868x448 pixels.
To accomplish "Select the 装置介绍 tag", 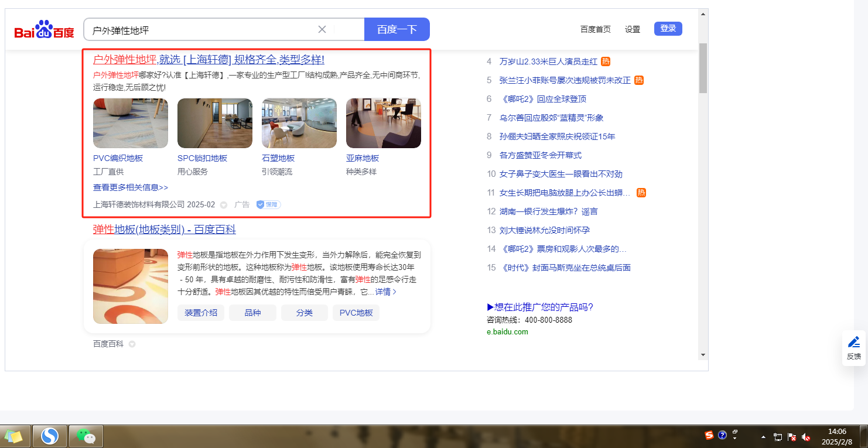I will point(201,313).
